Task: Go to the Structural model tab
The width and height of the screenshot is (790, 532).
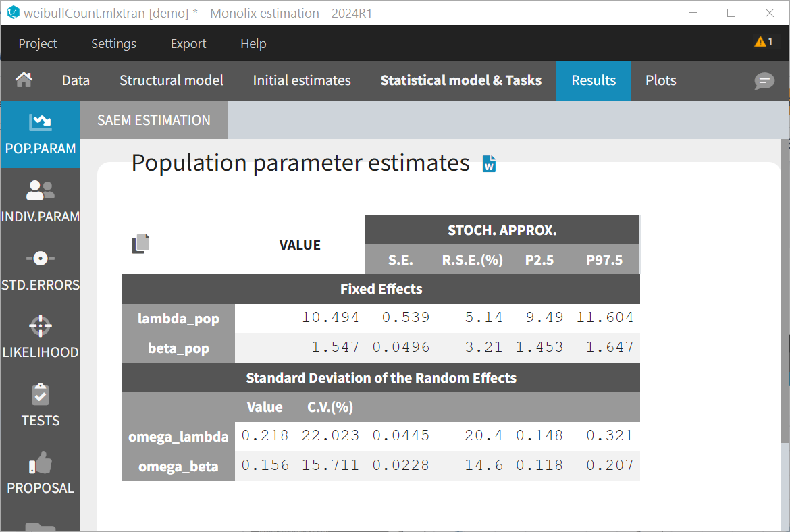Action: point(171,80)
